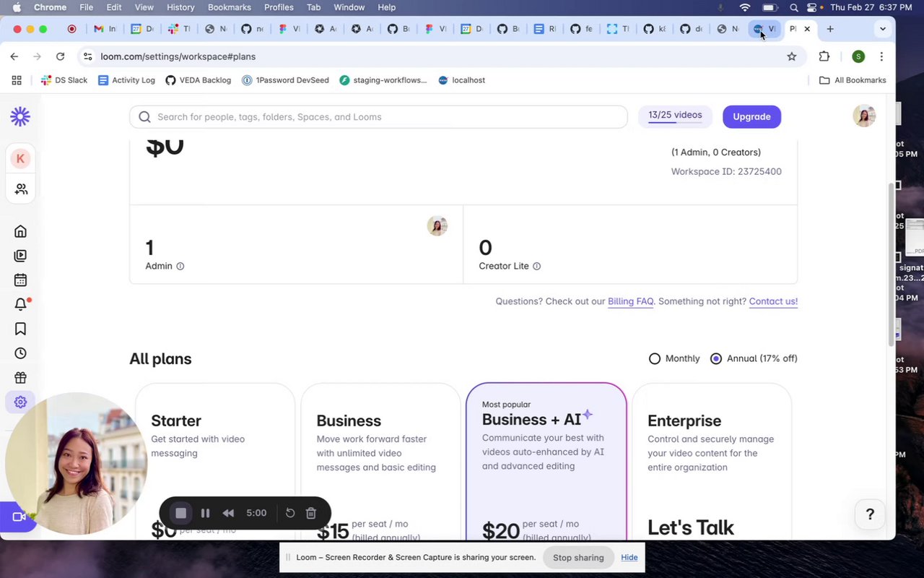The image size is (924, 578).
Task: Open the Gmail tab
Action: 104,29
